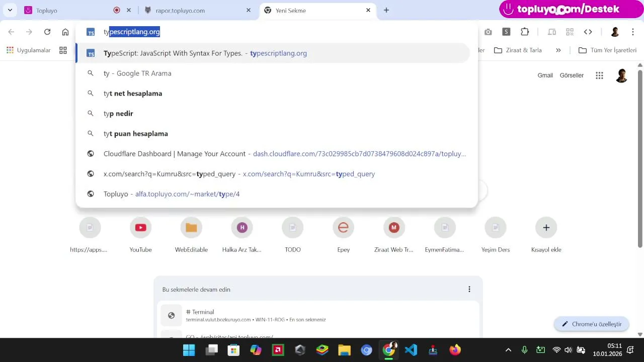This screenshot has height=362, width=644.
Task: Open the Görseller link
Action: (572, 75)
